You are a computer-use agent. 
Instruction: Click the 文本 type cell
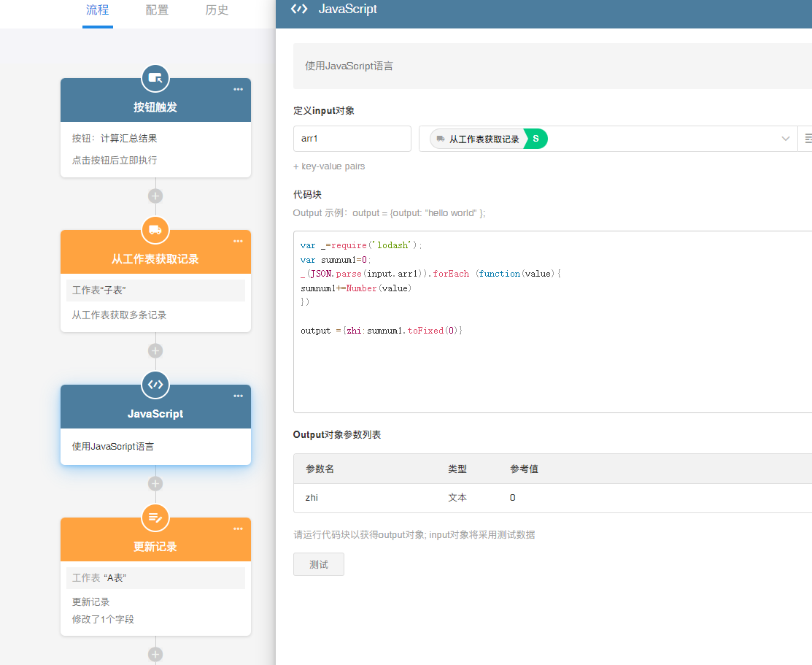(x=457, y=498)
